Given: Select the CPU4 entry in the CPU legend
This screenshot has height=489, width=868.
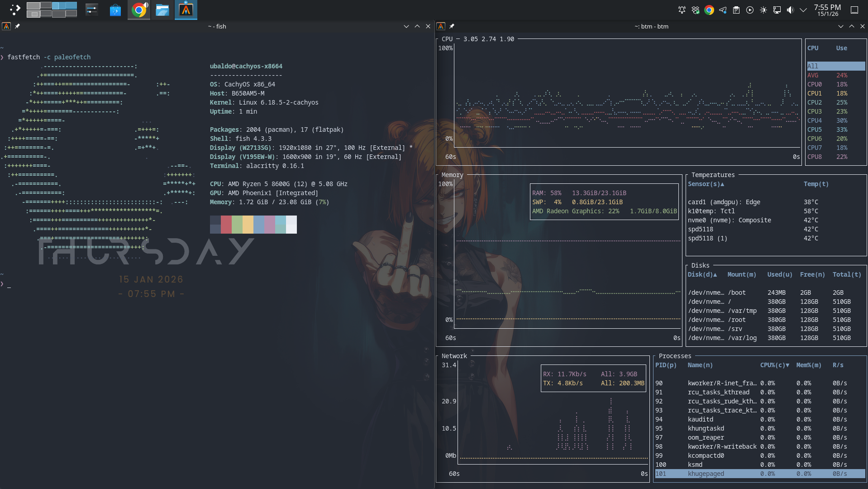Looking at the screenshot, I should coord(815,120).
